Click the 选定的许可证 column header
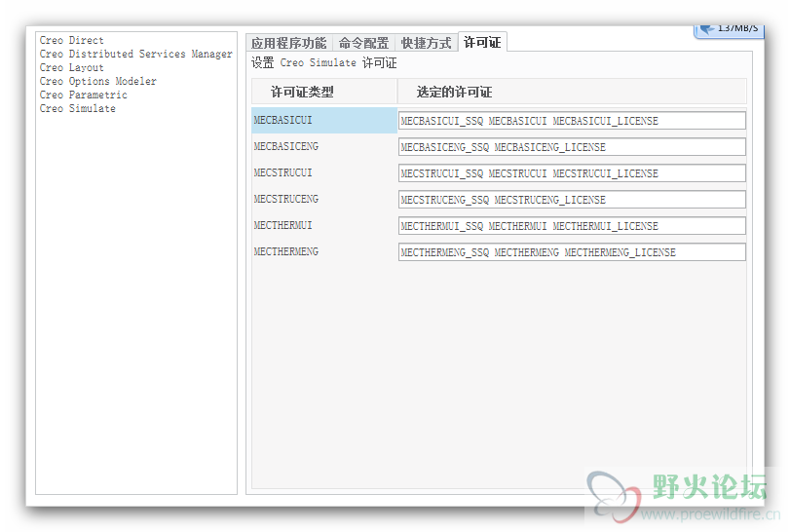The image size is (790, 532). [x=573, y=92]
